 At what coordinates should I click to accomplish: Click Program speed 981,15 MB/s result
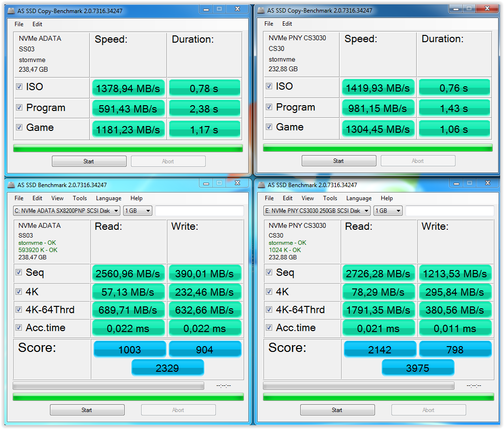[378, 108]
